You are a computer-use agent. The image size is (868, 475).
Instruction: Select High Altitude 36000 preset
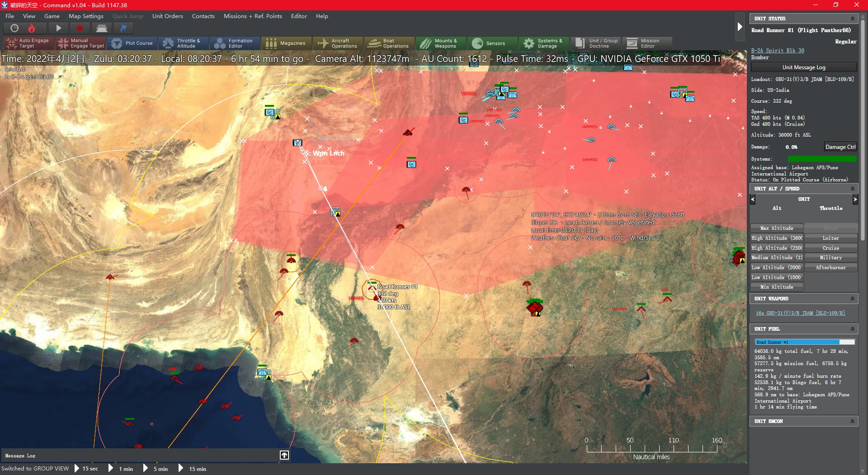coord(777,238)
